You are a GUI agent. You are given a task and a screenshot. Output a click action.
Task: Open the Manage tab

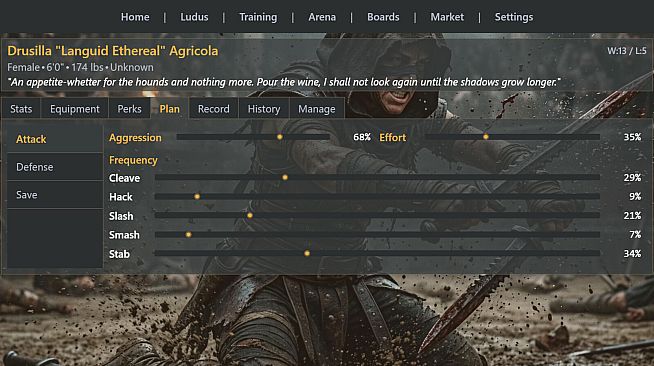[x=317, y=109]
